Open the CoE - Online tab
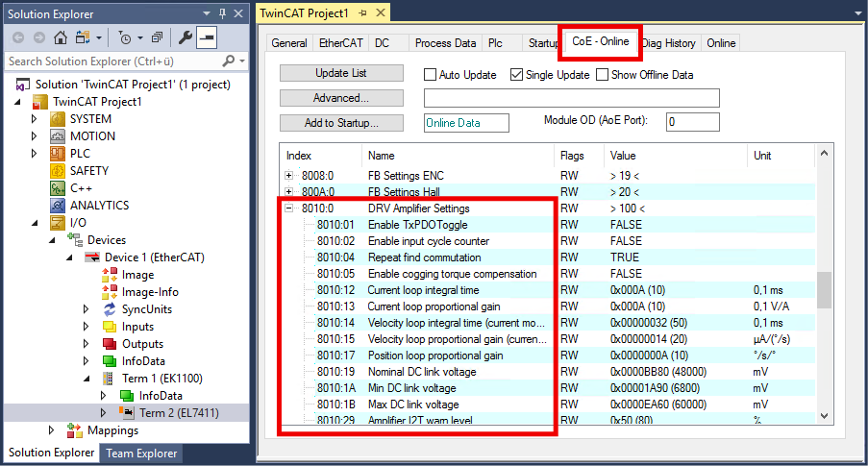This screenshot has width=868, height=466. tap(601, 41)
